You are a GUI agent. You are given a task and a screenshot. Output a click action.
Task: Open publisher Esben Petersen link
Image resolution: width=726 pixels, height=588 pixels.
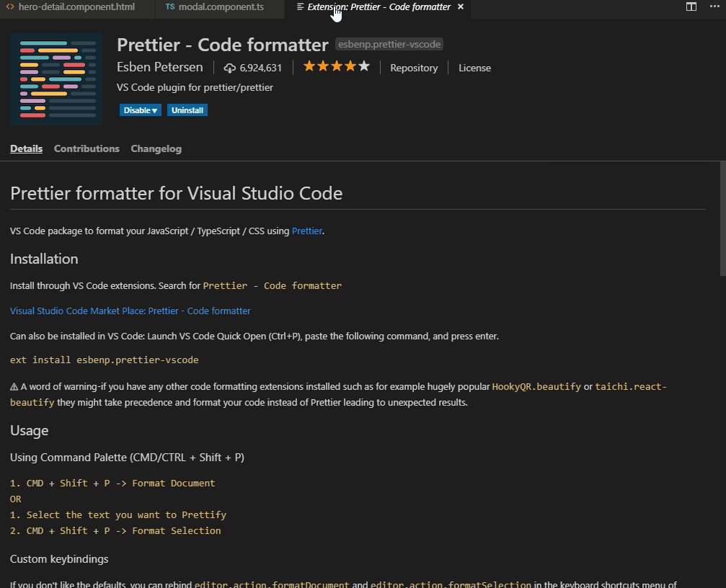[160, 67]
